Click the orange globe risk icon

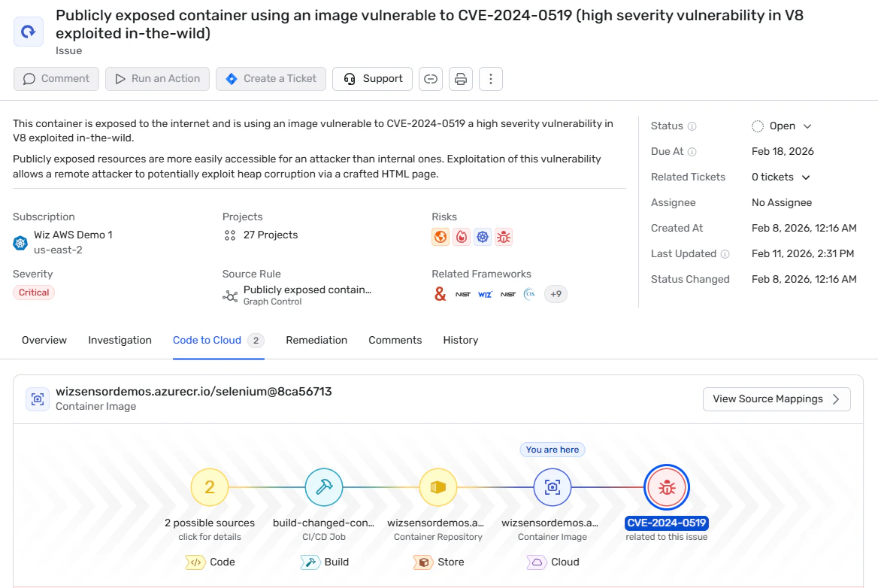point(441,237)
